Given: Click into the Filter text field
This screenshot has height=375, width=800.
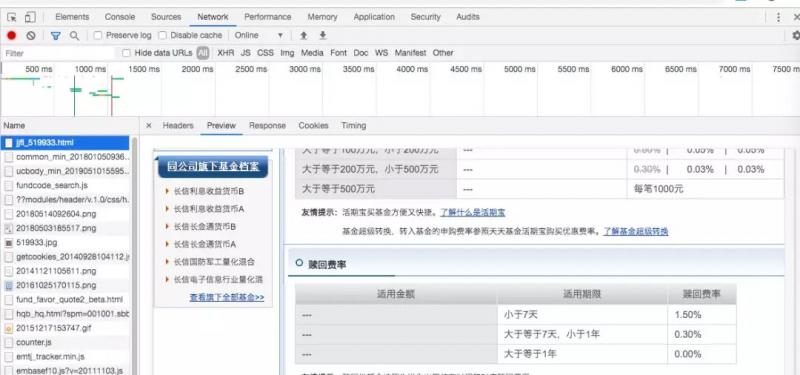Looking at the screenshot, I should click(59, 53).
